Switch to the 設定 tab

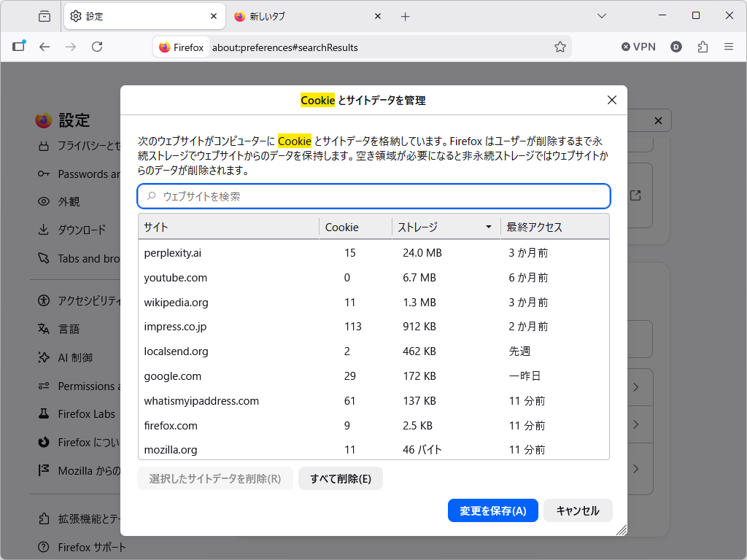144,16
